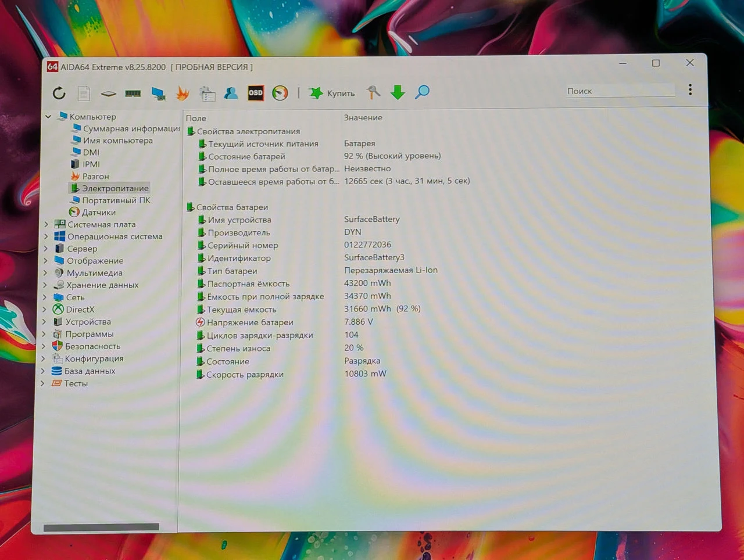The width and height of the screenshot is (744, 560).
Task: Launch the system stability test flame icon
Action: point(183,93)
